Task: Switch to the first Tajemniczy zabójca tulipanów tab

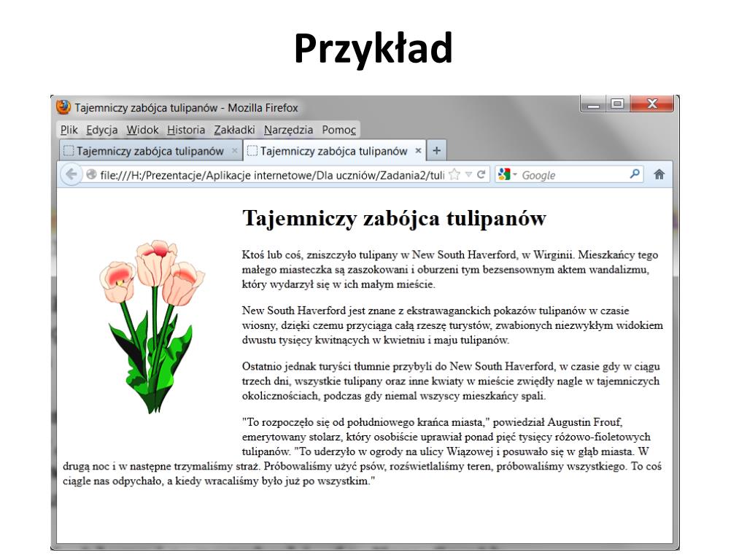Action: pyautogui.click(x=150, y=151)
